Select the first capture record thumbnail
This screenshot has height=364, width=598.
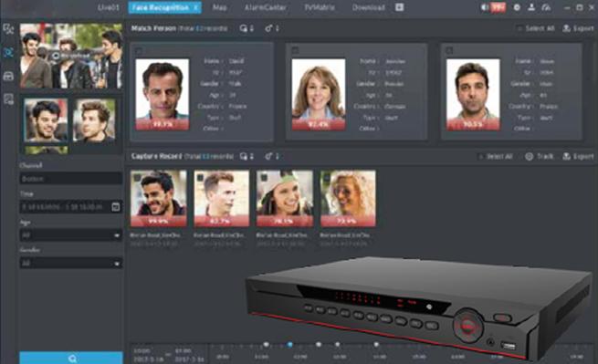[x=159, y=199]
